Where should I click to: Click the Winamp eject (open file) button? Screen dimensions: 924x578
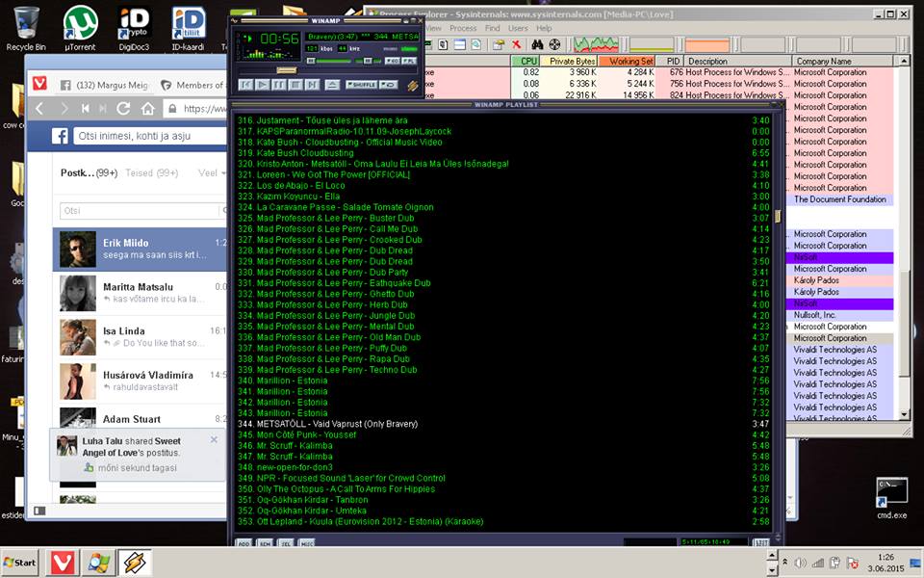coord(332,85)
